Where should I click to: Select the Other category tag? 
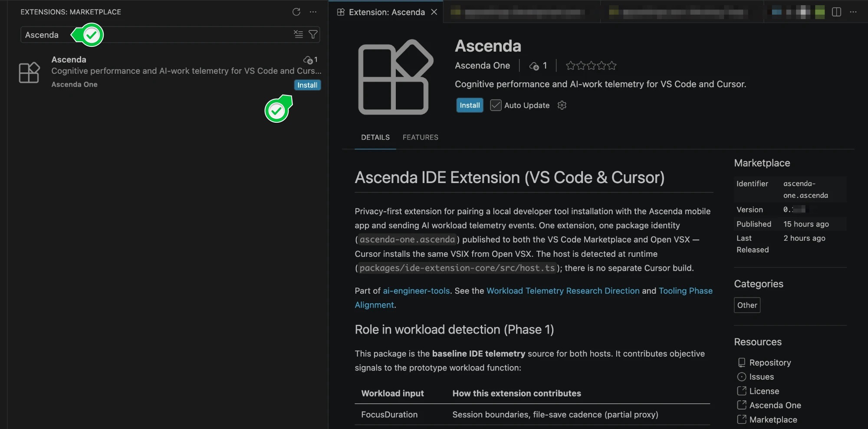747,305
